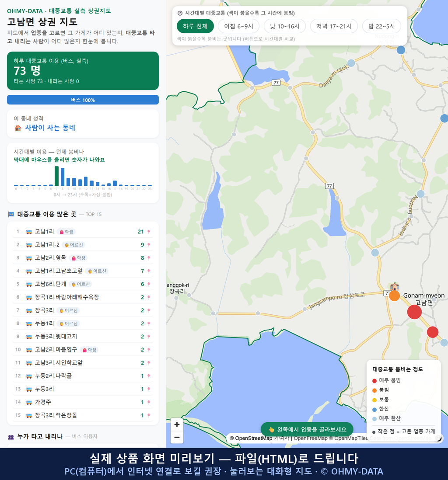Viewport: 448px width, 480px height.
Task: Click the orange busy stop marker on map
Action: click(394, 296)
